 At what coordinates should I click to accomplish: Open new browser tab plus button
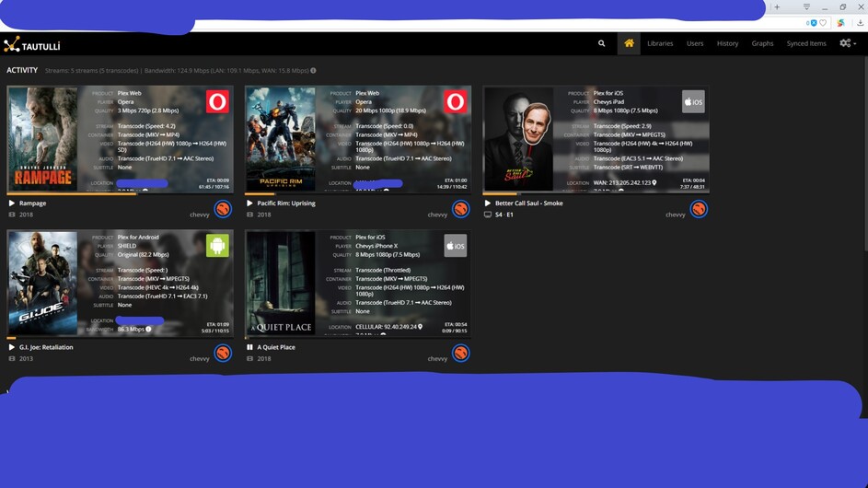pos(777,7)
